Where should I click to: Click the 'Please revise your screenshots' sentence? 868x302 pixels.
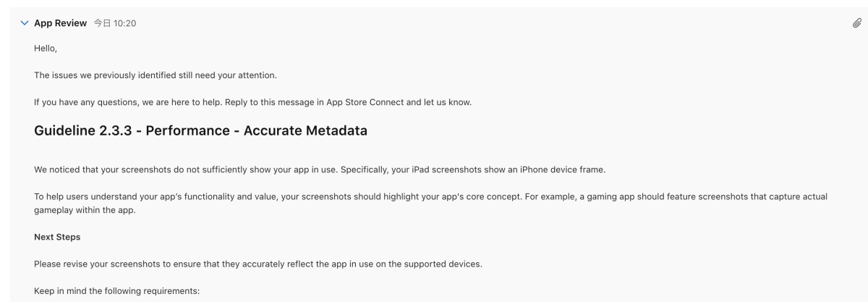pyautogui.click(x=258, y=263)
